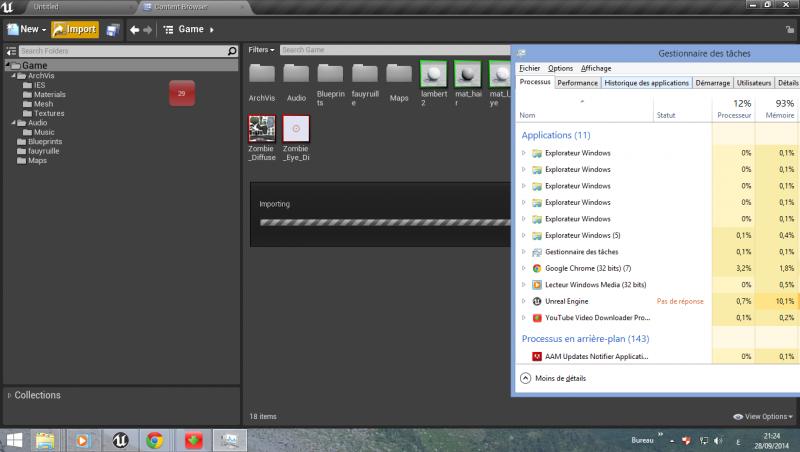This screenshot has height=452, width=800.
Task: Select YouTube Video Downloader process icon
Action: 537,318
